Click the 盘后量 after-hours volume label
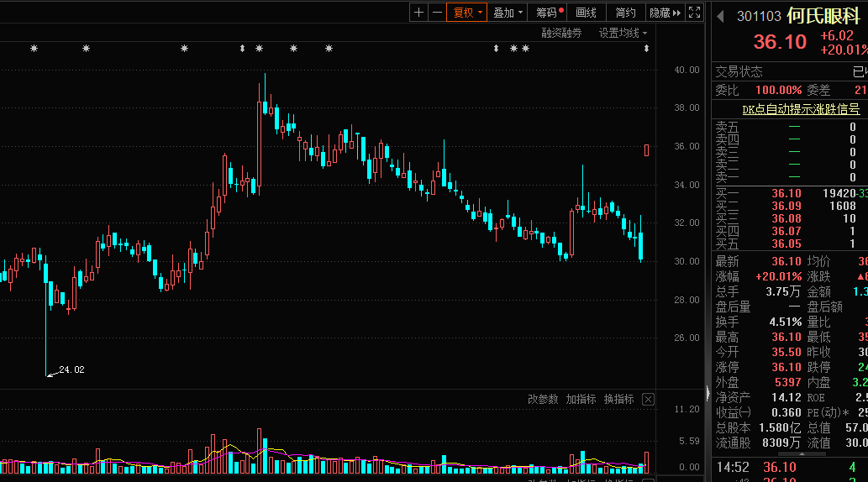The width and height of the screenshot is (868, 482). pos(733,307)
